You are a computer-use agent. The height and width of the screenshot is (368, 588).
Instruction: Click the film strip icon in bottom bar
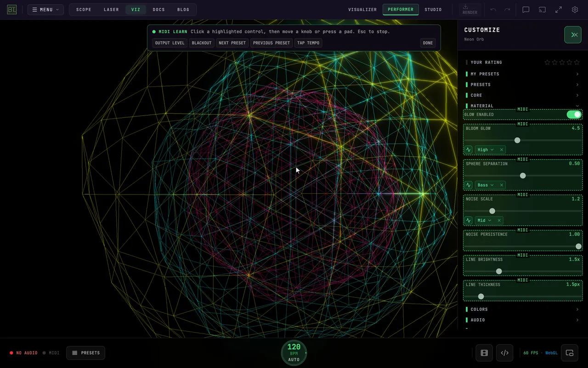(484, 353)
